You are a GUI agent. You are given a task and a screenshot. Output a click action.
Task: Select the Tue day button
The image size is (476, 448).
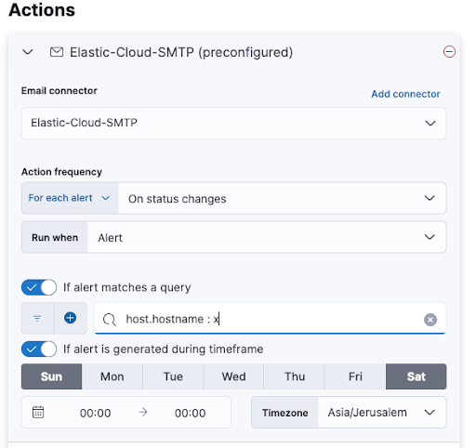coord(173,376)
